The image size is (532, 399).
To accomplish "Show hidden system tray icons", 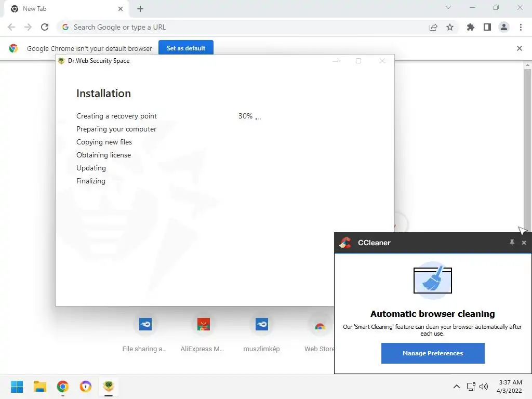I will (457, 387).
